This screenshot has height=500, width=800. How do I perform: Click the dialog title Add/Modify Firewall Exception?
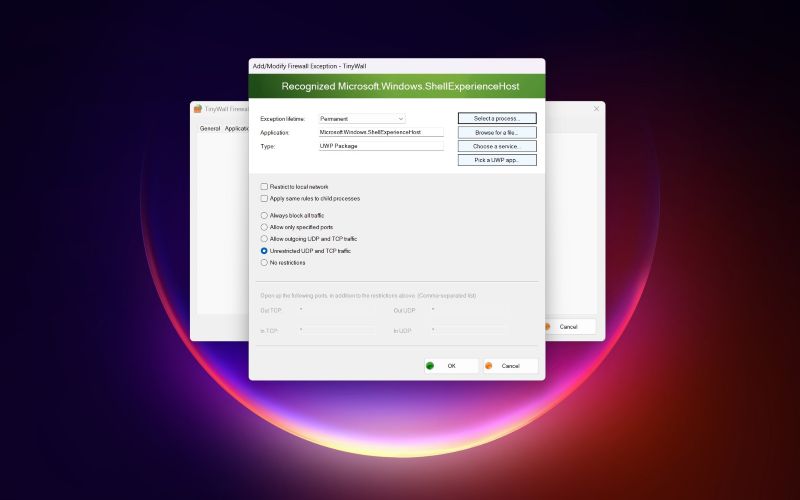(310, 66)
